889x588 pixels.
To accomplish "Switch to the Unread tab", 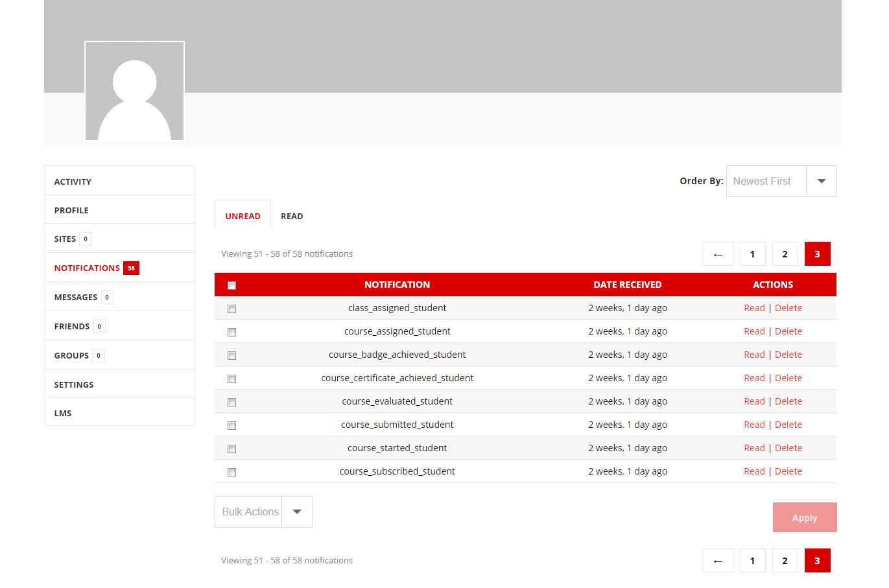I will (243, 216).
